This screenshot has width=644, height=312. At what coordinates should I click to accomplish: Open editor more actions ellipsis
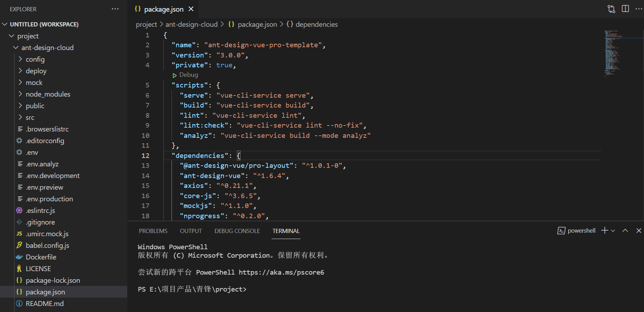pos(639,9)
